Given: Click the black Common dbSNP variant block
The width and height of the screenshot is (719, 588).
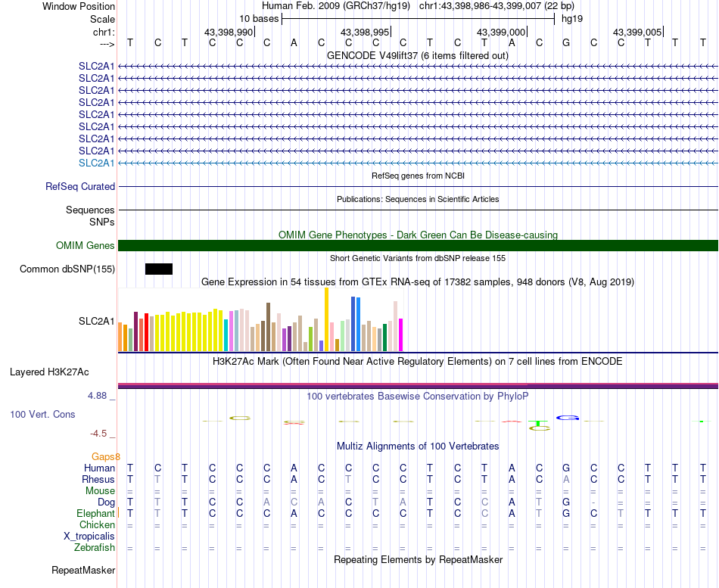Looking at the screenshot, I should point(159,269).
